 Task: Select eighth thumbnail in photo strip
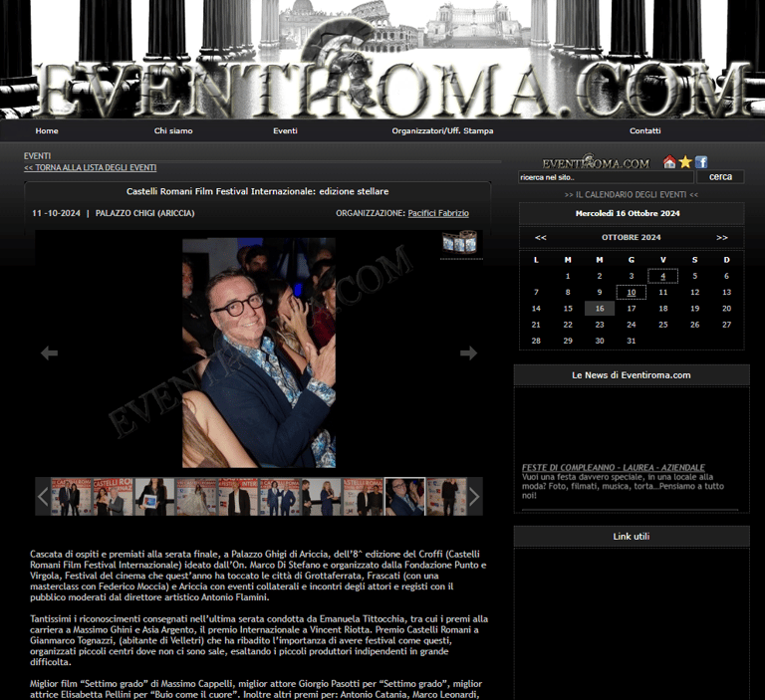click(363, 497)
